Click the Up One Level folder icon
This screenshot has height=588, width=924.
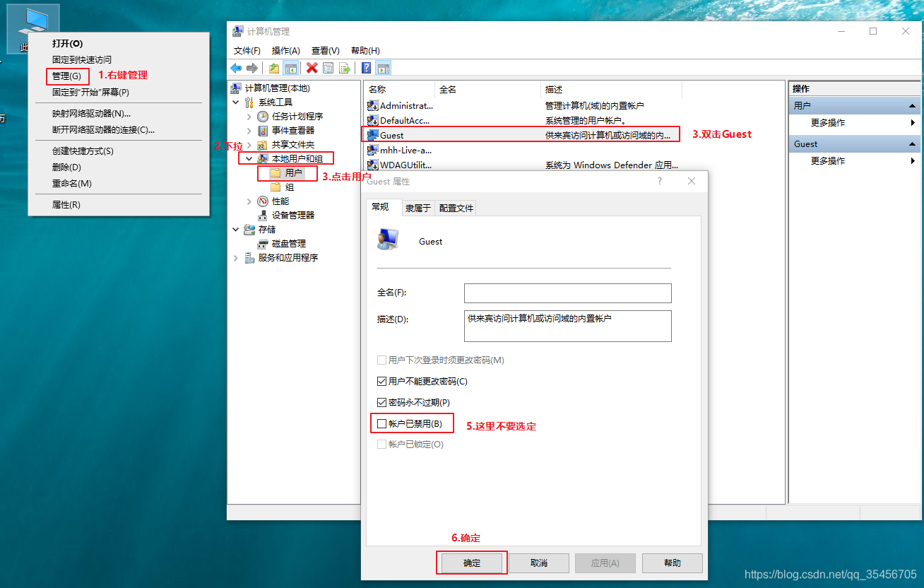pyautogui.click(x=274, y=68)
